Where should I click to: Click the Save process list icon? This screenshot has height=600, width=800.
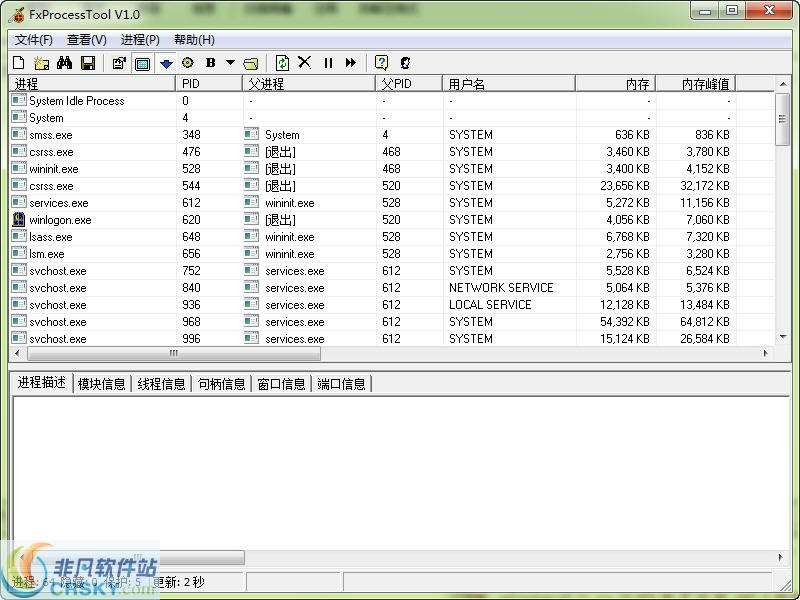tap(88, 62)
